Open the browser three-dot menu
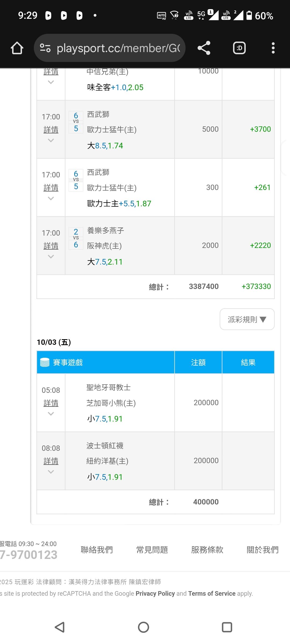290x644 pixels. pos(273,48)
